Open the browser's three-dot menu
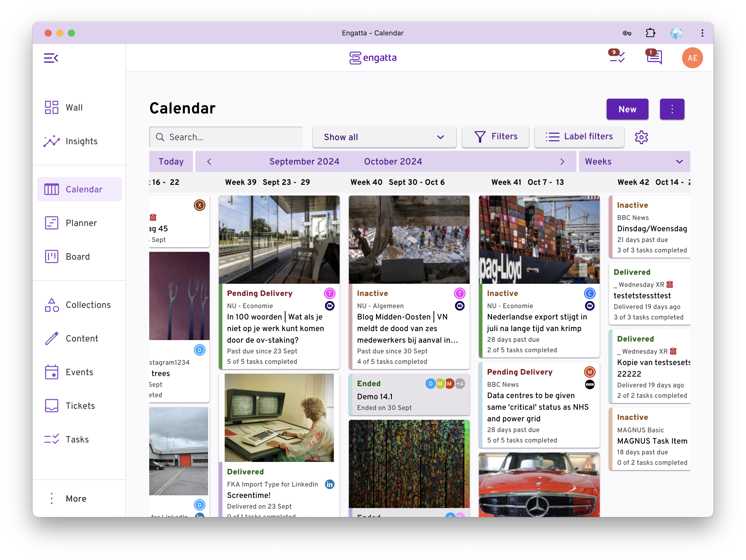This screenshot has width=746, height=560. click(x=702, y=33)
